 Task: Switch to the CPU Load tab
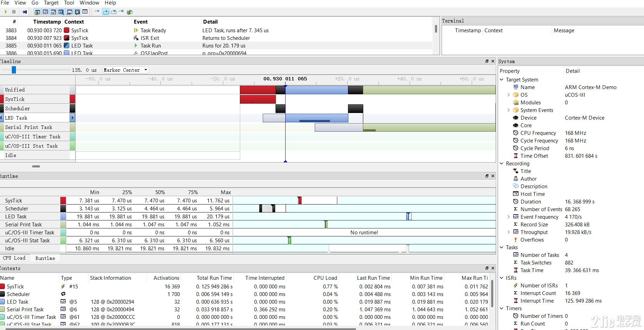pyautogui.click(x=14, y=258)
